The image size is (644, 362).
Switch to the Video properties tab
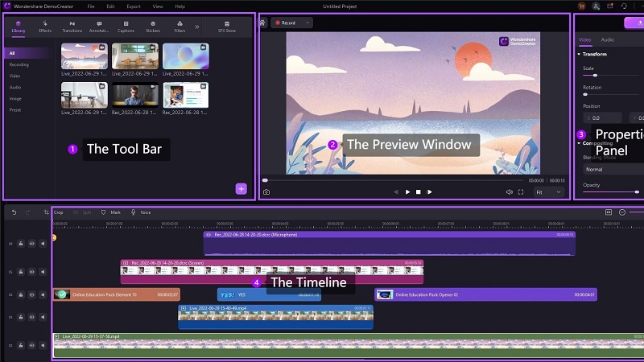pos(585,39)
